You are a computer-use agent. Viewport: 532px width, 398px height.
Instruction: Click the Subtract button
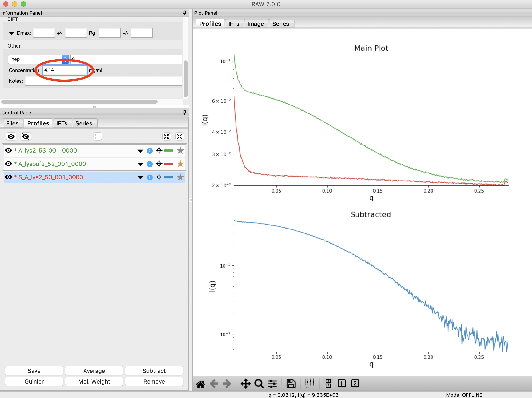pyautogui.click(x=154, y=371)
